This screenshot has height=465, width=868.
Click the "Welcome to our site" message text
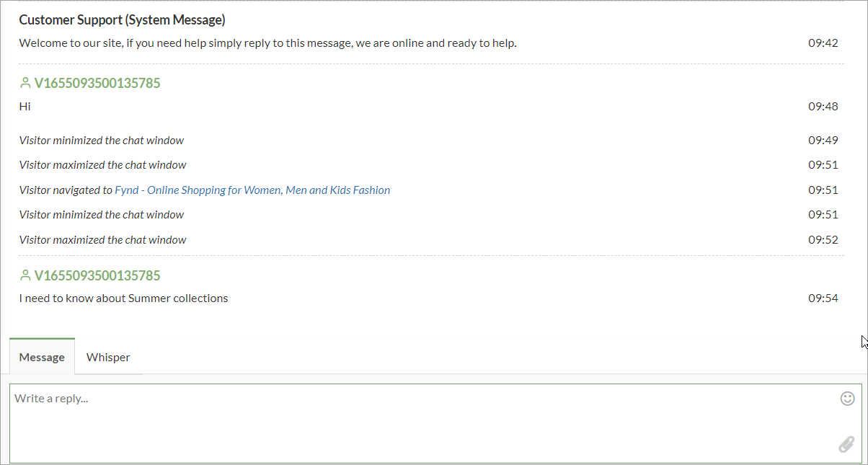(x=267, y=43)
